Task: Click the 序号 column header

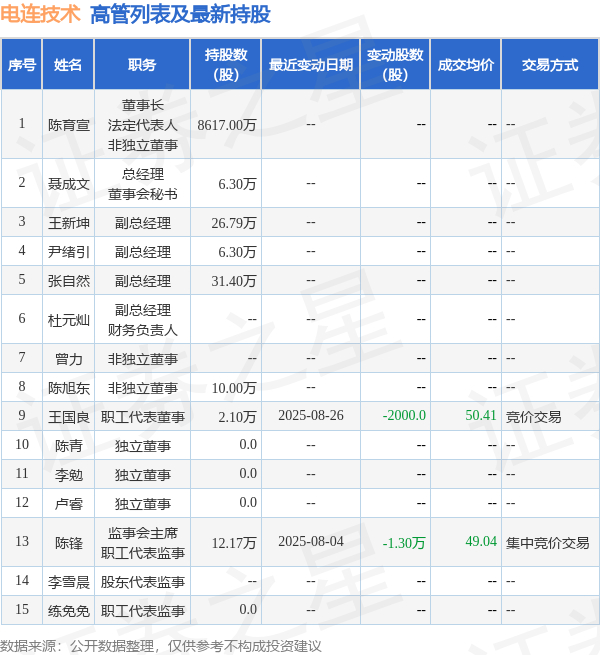Action: (x=22, y=65)
